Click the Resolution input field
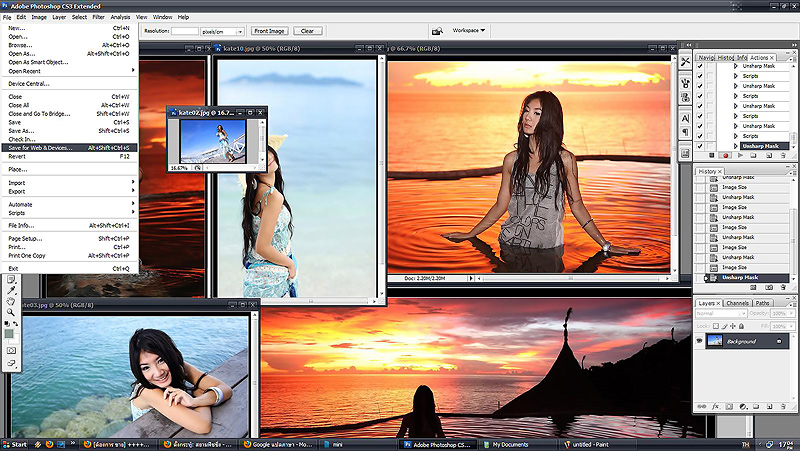Screen dimensions: 800x451 (x=184, y=31)
